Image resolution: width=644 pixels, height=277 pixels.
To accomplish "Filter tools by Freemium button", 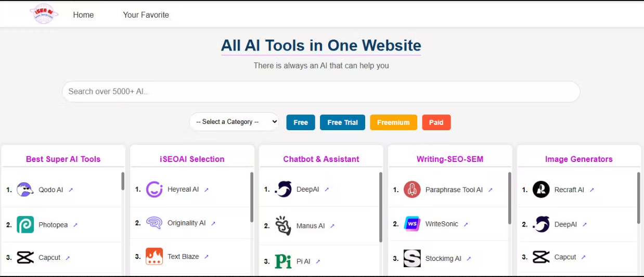I will click(x=393, y=122).
